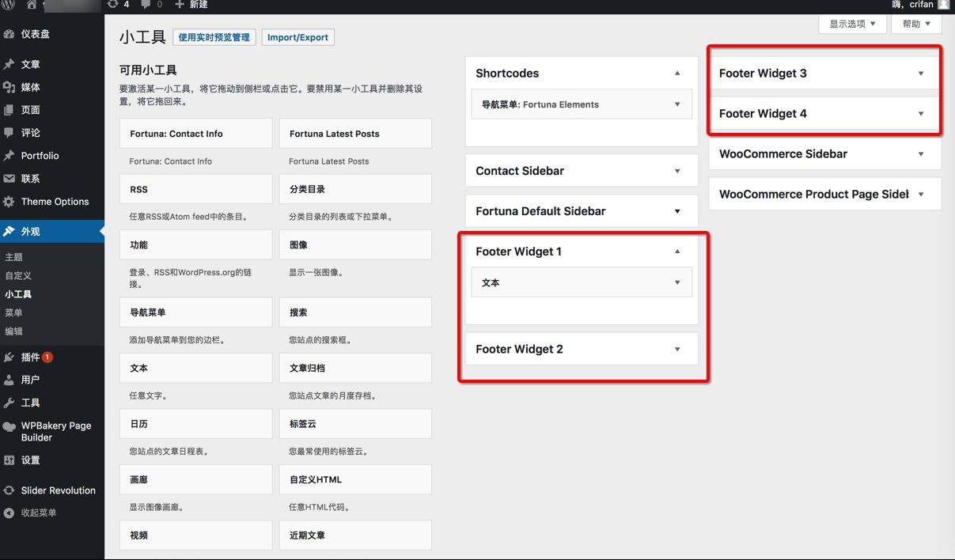Image resolution: width=955 pixels, height=560 pixels.
Task: Click the 评论 comment icon in sidebar
Action: pyautogui.click(x=9, y=133)
